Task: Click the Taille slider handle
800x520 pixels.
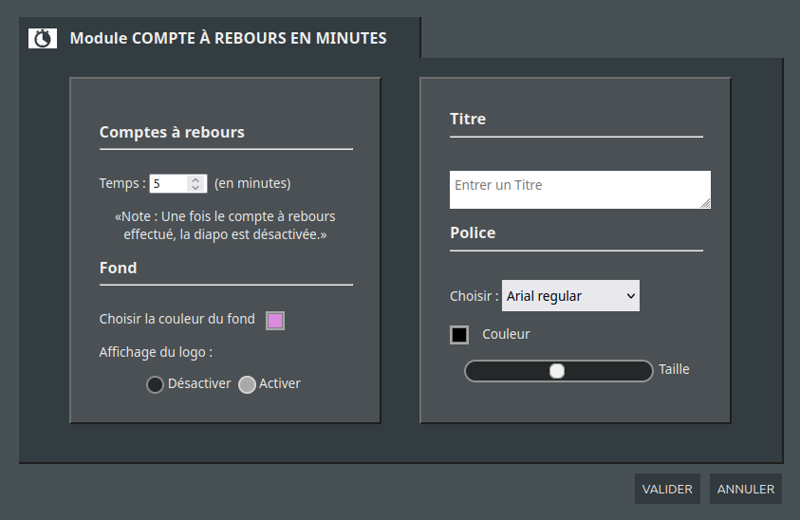Action: [x=557, y=371]
